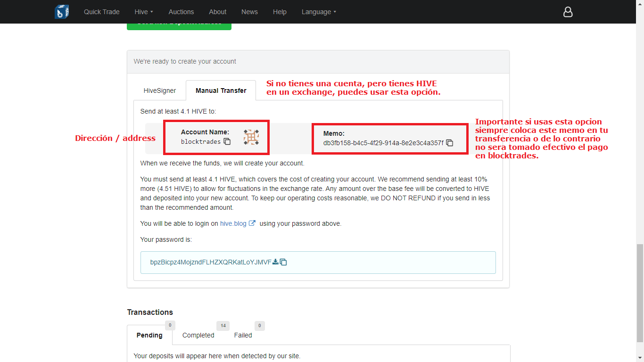Download the password file
Viewport: 644px width, 362px height.
point(275,262)
